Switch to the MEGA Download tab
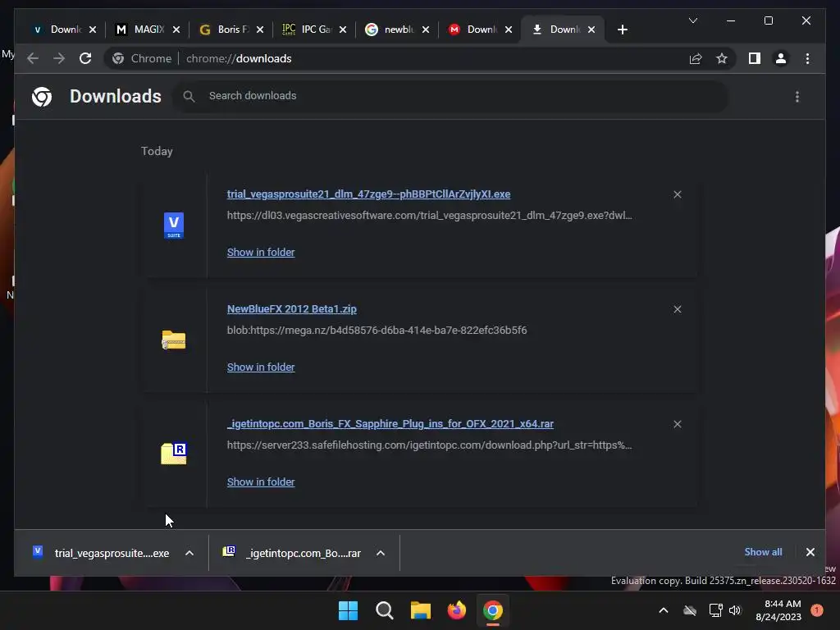The width and height of the screenshot is (840, 630). pyautogui.click(x=473, y=30)
